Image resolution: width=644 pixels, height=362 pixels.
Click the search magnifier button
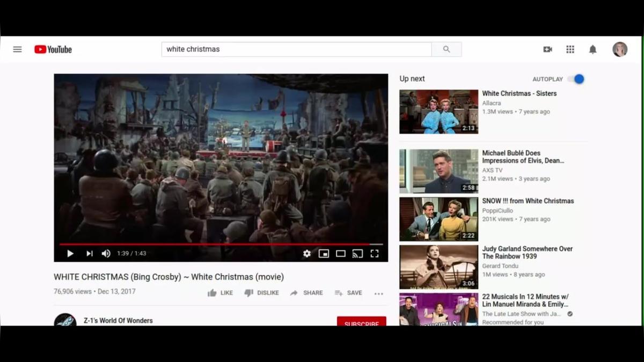pyautogui.click(x=447, y=49)
